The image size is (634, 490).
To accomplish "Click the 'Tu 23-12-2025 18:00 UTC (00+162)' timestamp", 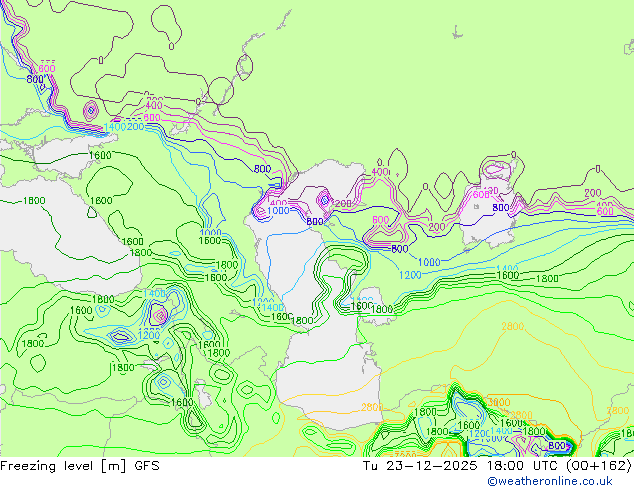I will [497, 466].
